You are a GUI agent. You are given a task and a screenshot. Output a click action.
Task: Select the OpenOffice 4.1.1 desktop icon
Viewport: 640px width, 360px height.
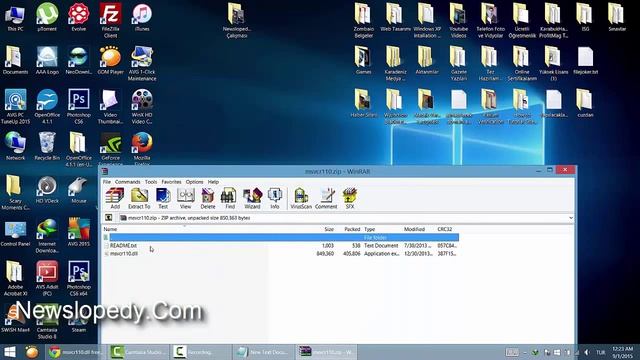click(x=47, y=106)
